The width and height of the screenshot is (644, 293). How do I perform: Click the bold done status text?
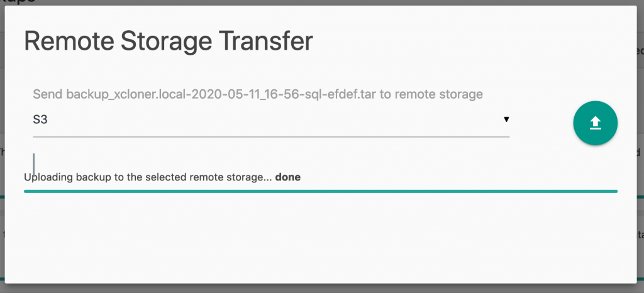[x=288, y=177]
